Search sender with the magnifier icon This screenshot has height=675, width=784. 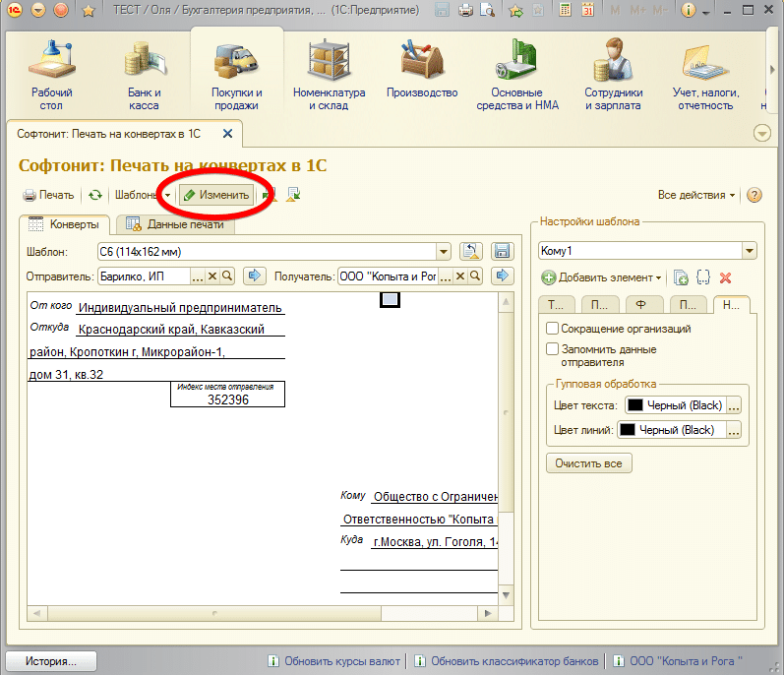[x=226, y=276]
